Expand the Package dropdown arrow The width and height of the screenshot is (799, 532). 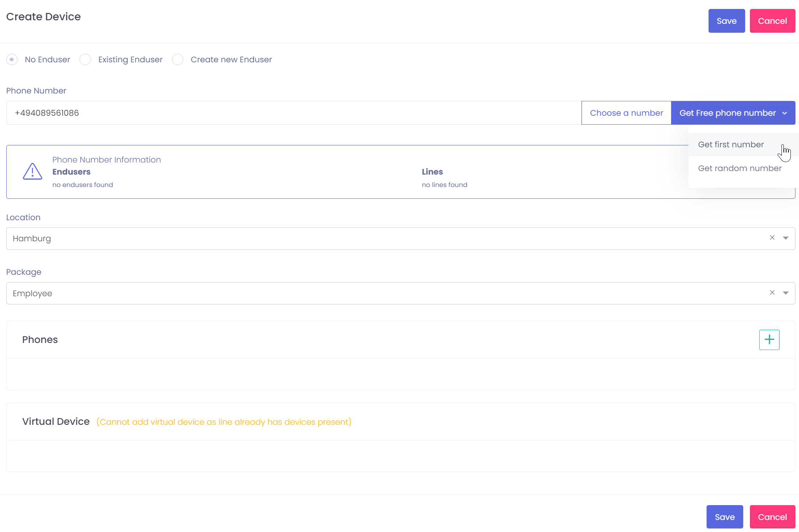(x=786, y=293)
